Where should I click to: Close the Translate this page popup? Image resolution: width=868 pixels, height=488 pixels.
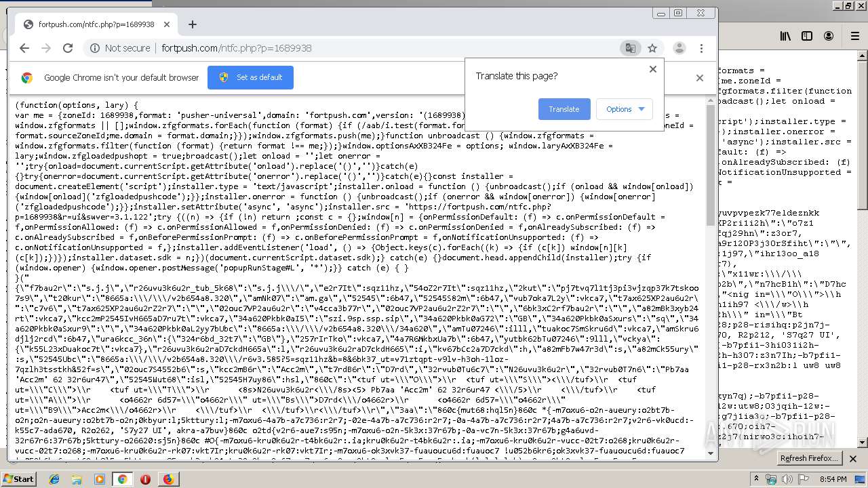click(653, 68)
